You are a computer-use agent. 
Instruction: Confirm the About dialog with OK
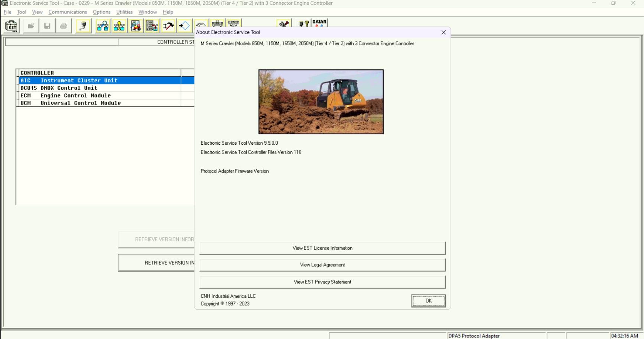428,301
